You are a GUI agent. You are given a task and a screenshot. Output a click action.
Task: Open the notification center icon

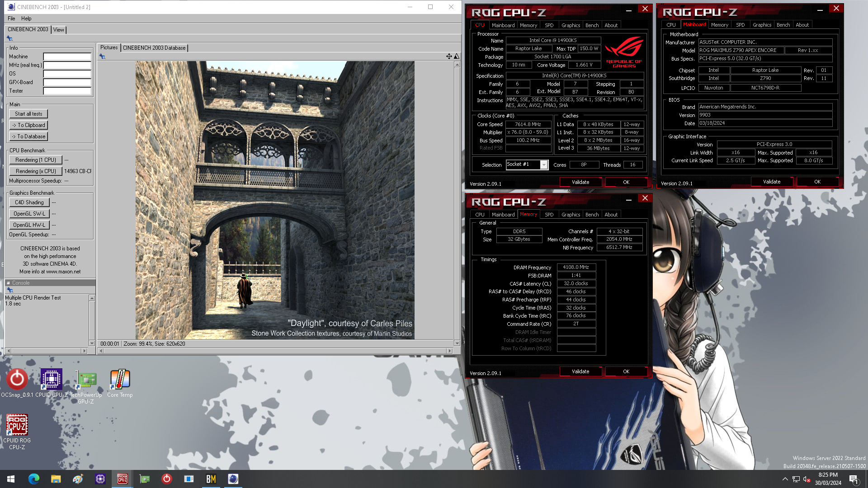pyautogui.click(x=854, y=479)
